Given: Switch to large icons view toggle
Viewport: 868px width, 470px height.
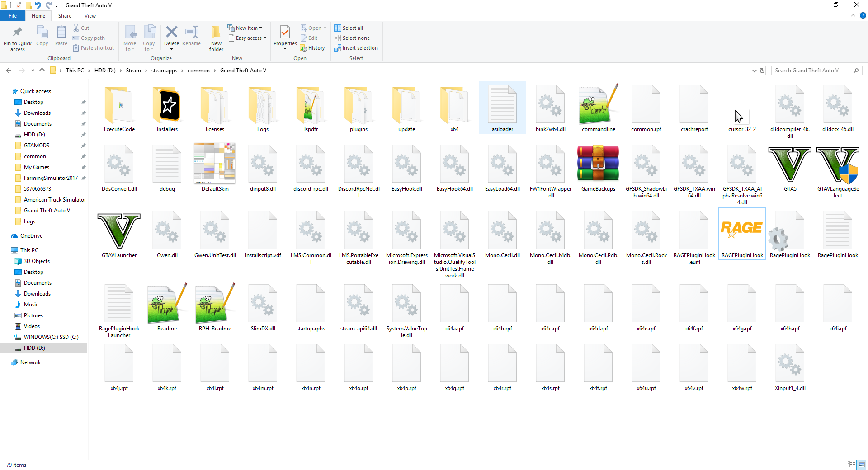Looking at the screenshot, I should point(861,465).
